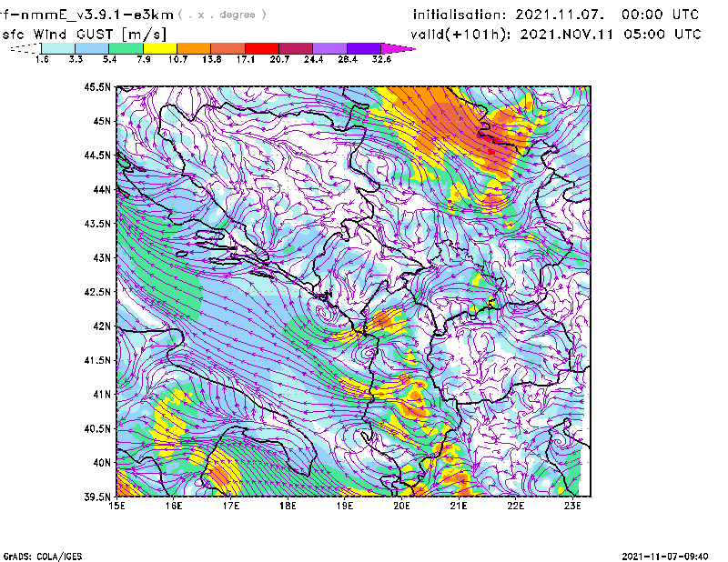Click the 20E longitude label
This screenshot has height=562, width=728.
[401, 506]
